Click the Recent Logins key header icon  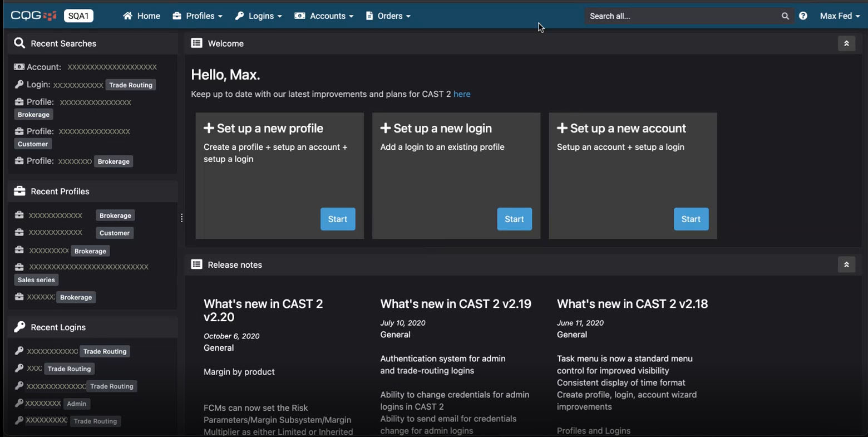tap(19, 327)
